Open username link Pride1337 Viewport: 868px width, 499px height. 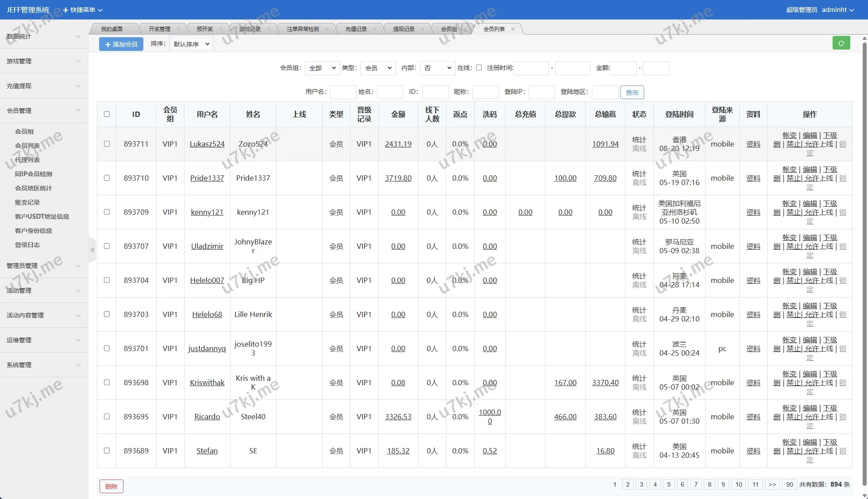coord(207,178)
